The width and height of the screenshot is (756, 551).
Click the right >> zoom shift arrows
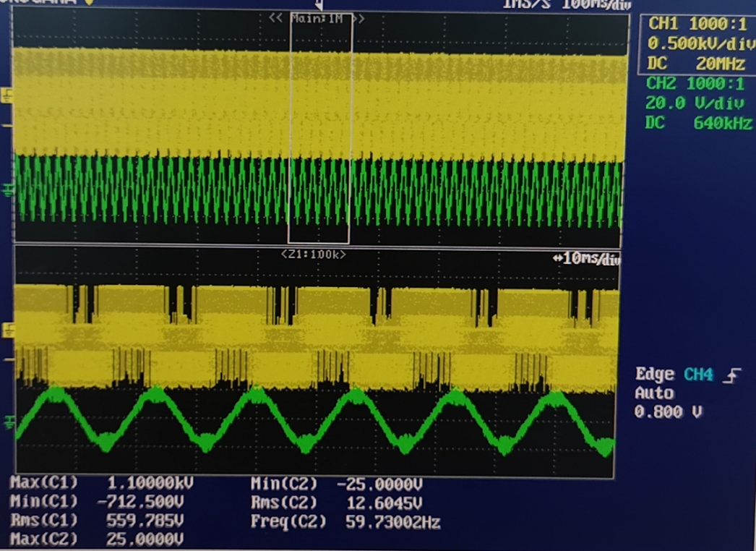[x=358, y=18]
